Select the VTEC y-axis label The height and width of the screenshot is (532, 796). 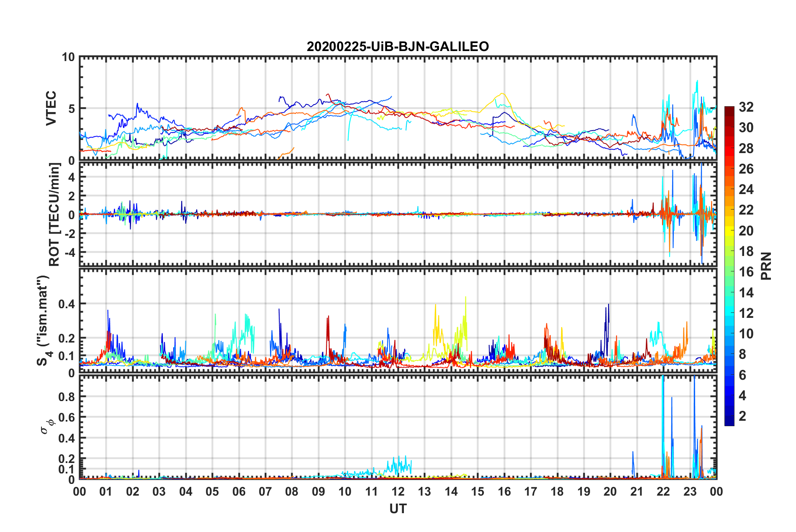(x=51, y=108)
